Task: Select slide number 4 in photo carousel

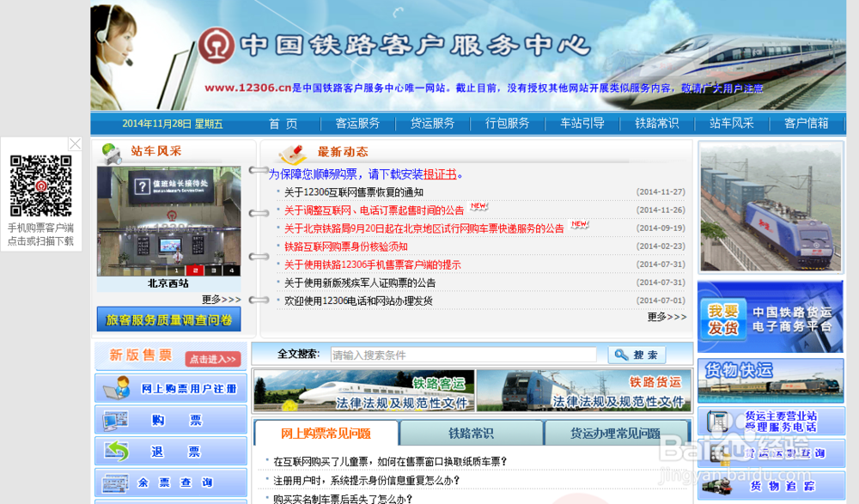Action: [232, 270]
